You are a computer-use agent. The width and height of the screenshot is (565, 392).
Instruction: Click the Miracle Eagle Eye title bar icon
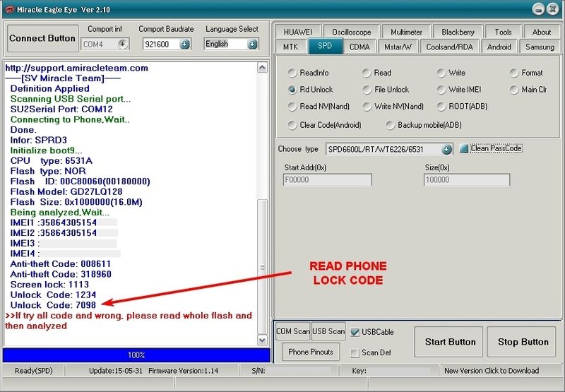click(9, 9)
